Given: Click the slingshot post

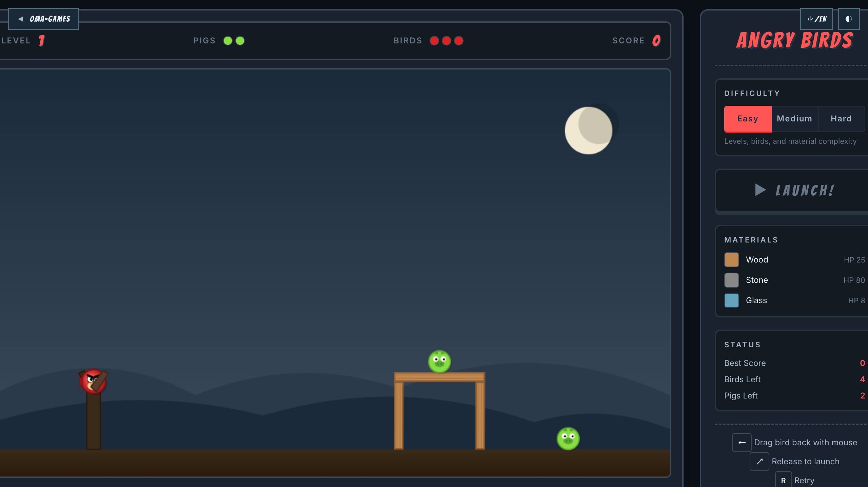Looking at the screenshot, I should (94, 422).
